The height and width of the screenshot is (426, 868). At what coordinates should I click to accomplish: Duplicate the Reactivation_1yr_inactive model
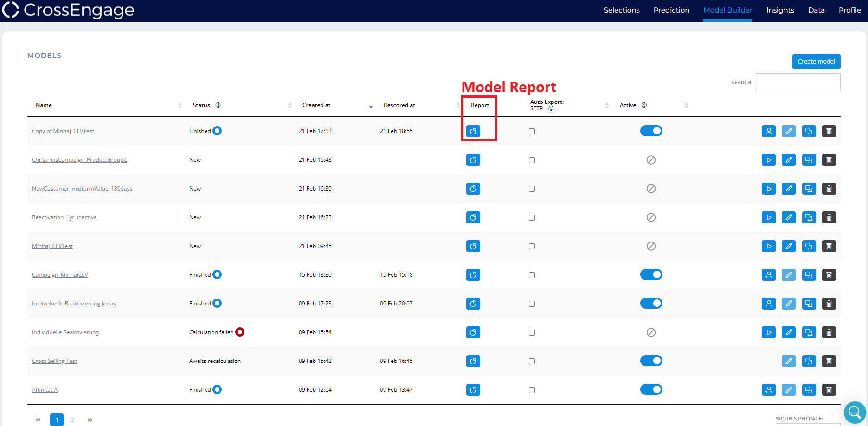click(x=809, y=217)
